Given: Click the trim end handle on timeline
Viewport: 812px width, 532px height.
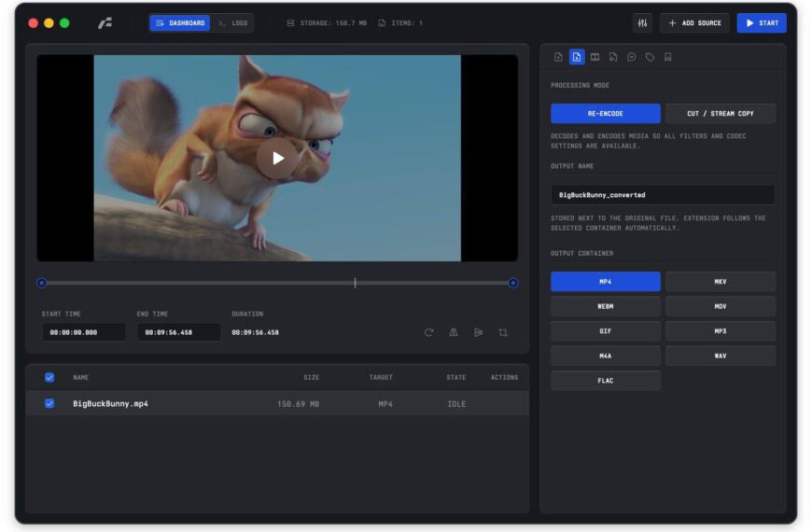Looking at the screenshot, I should [x=512, y=283].
